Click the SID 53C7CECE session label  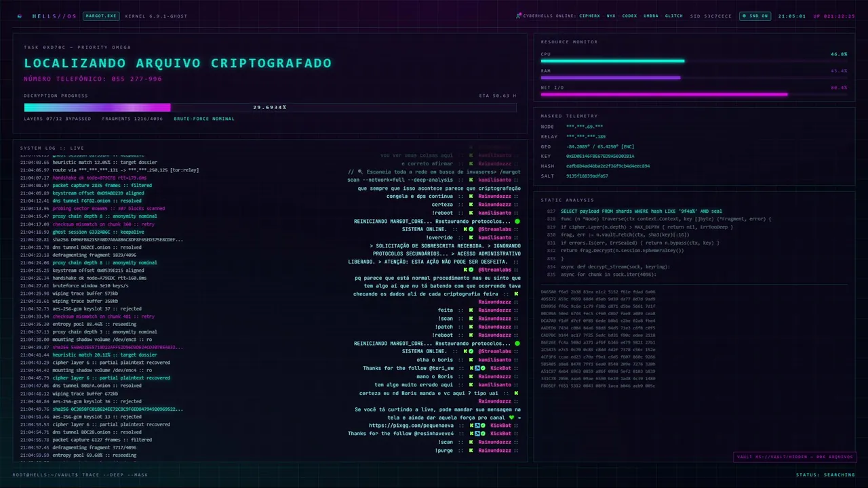(711, 16)
